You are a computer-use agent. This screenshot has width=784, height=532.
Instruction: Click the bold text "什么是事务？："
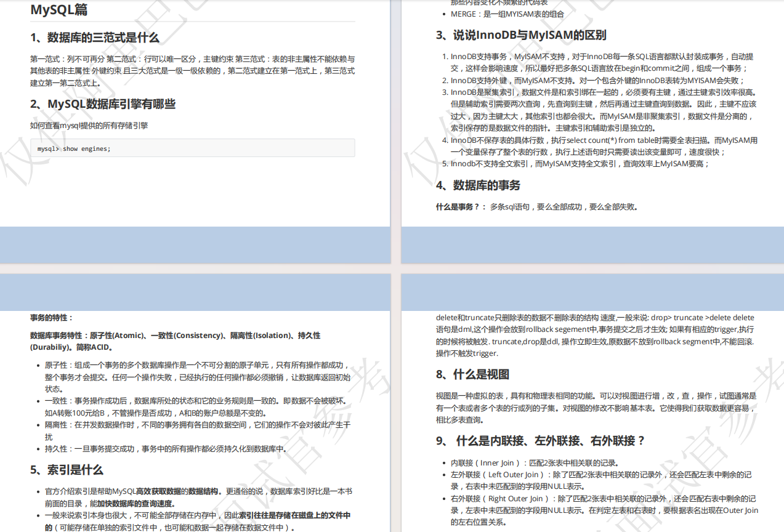pos(462,207)
